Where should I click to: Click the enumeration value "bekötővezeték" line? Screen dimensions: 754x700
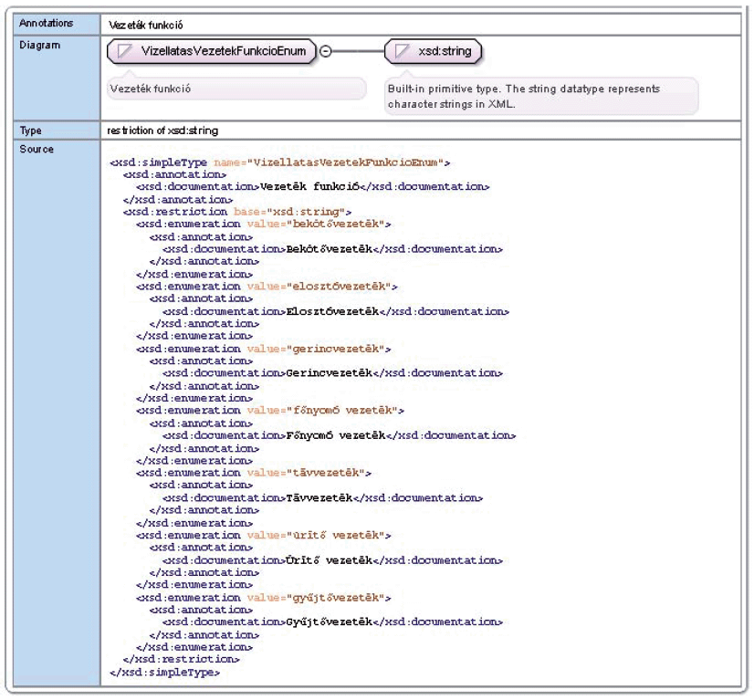(x=264, y=224)
